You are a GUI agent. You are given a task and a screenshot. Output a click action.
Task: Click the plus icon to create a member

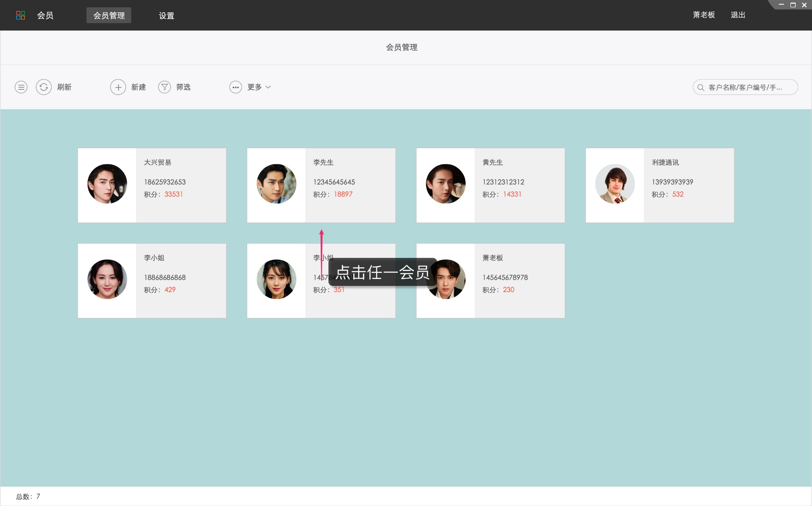click(x=118, y=87)
